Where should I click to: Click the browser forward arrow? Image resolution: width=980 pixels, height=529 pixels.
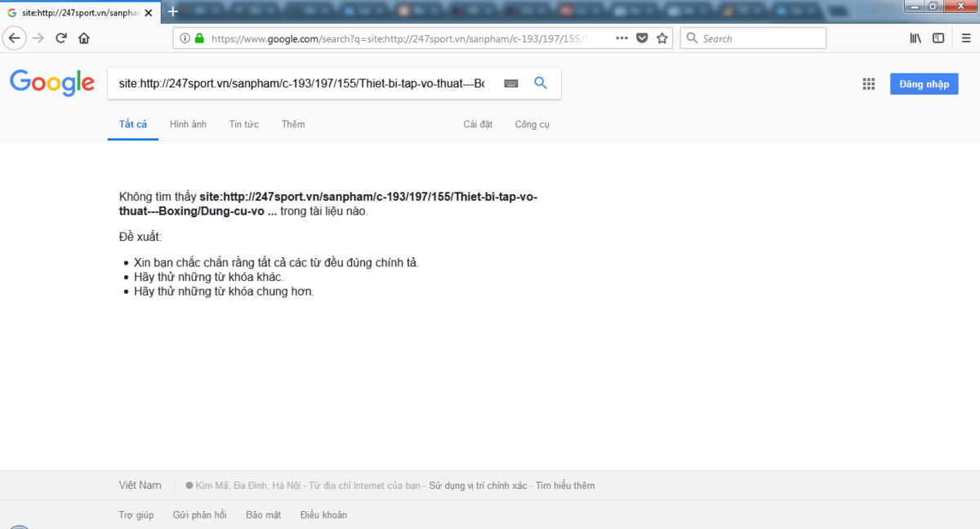point(38,38)
